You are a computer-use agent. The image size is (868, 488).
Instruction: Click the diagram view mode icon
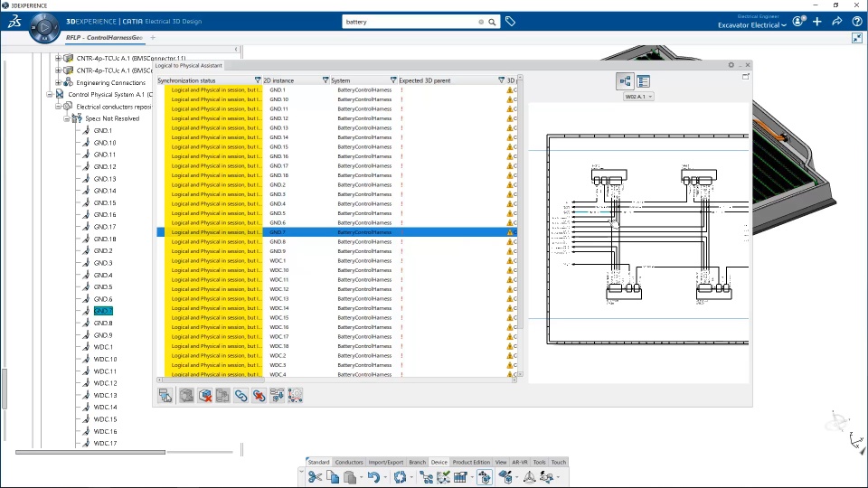click(x=625, y=81)
